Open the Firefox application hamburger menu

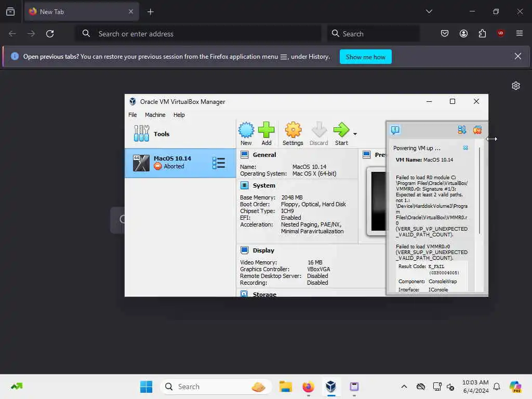pos(519,33)
